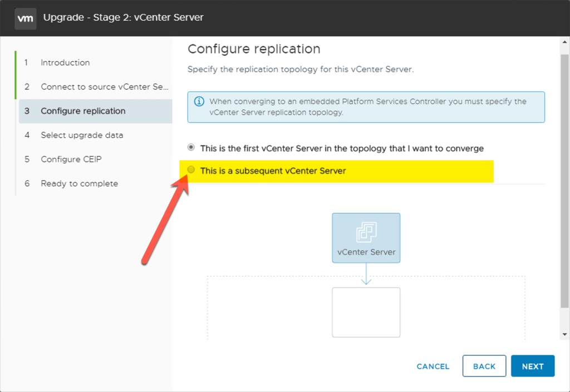The image size is (570, 392).
Task: Open step 2 Connect to source vCenter Server
Action: click(104, 87)
